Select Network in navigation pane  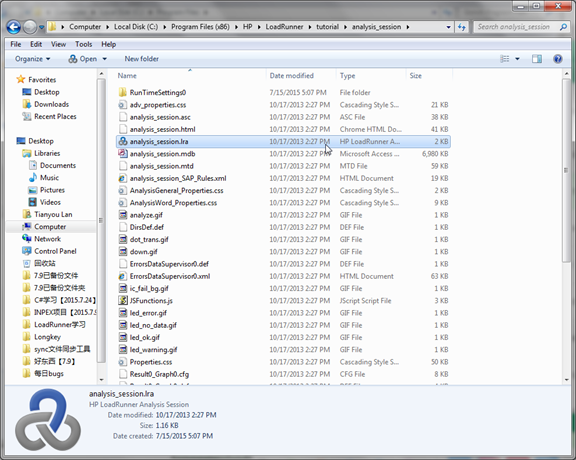click(x=47, y=239)
